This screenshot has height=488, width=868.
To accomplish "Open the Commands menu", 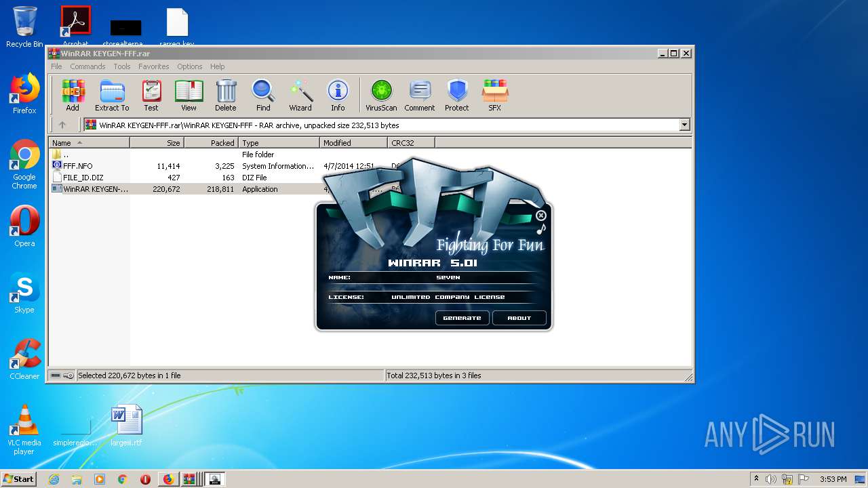I will [87, 66].
